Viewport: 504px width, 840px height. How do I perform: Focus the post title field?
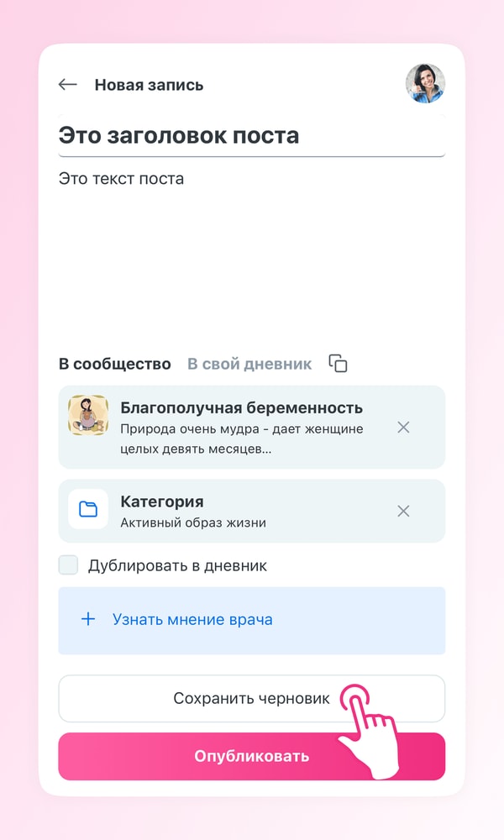[250, 135]
